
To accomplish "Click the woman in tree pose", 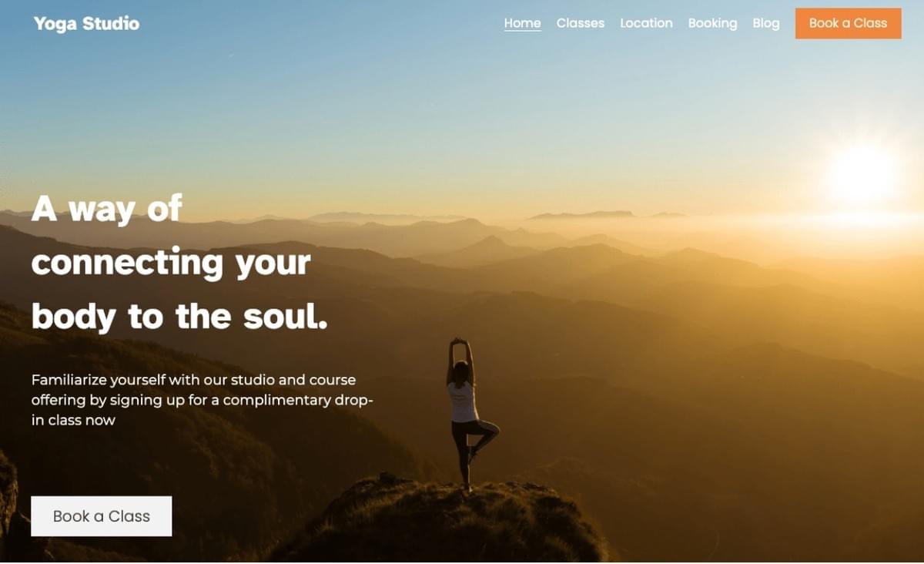I will click(x=469, y=414).
